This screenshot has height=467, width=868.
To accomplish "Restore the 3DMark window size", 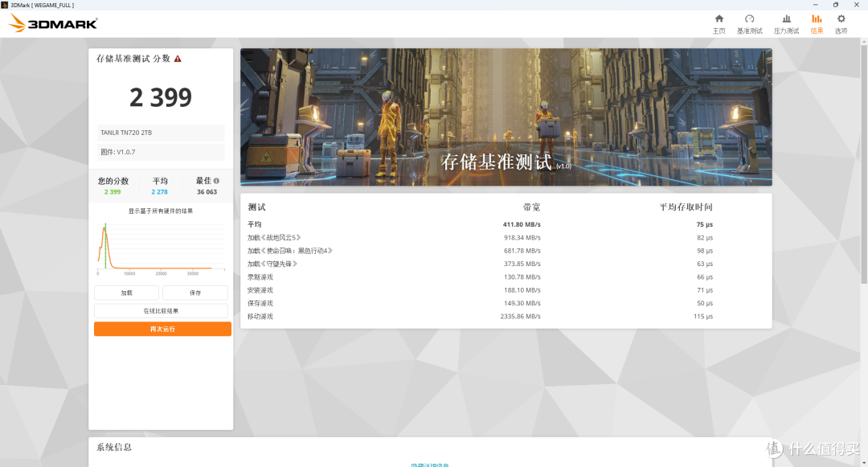I will coord(835,5).
